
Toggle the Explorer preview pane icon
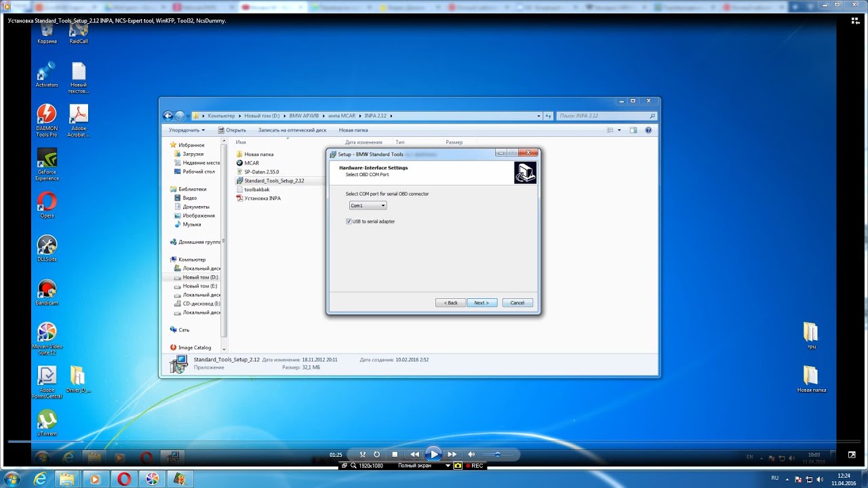point(633,130)
